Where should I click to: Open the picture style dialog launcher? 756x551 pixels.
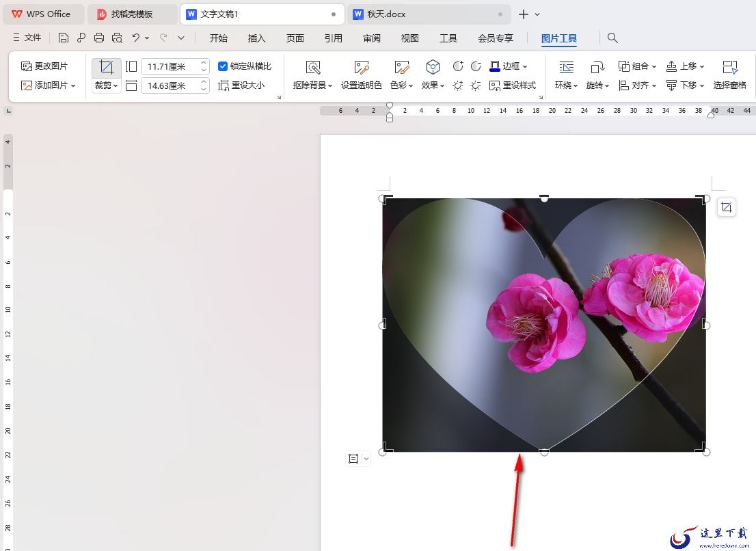(541, 97)
